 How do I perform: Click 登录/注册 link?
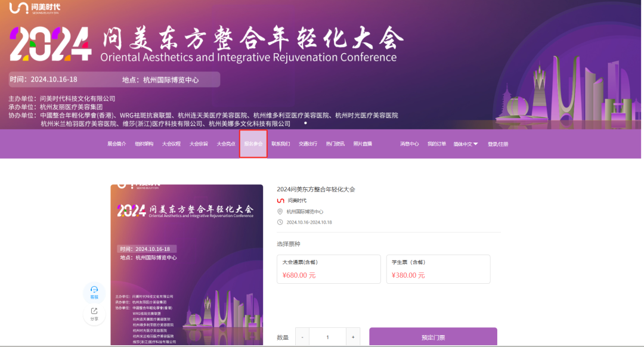pyautogui.click(x=498, y=144)
